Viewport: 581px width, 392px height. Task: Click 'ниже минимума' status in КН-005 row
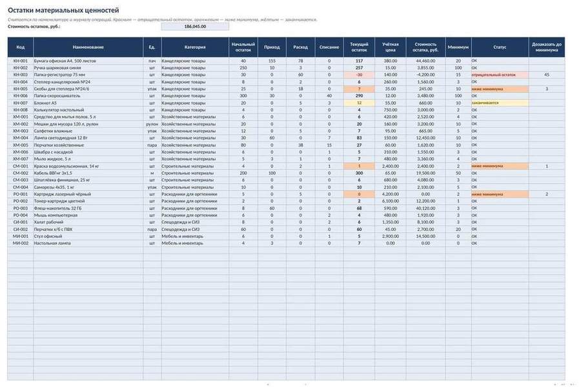pos(500,89)
